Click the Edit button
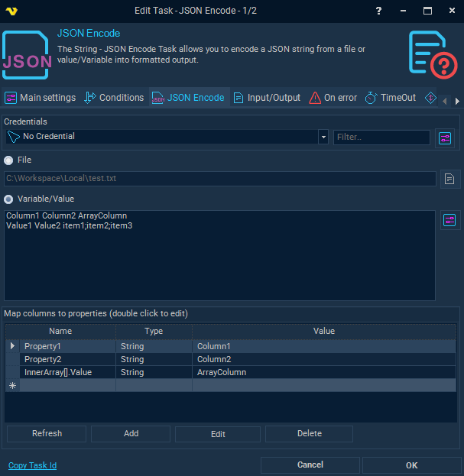 218,434
